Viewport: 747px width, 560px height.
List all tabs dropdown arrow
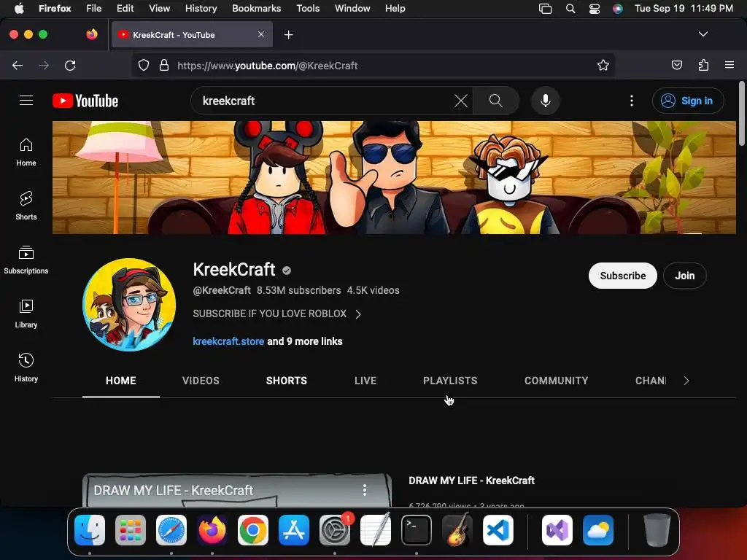click(x=703, y=34)
